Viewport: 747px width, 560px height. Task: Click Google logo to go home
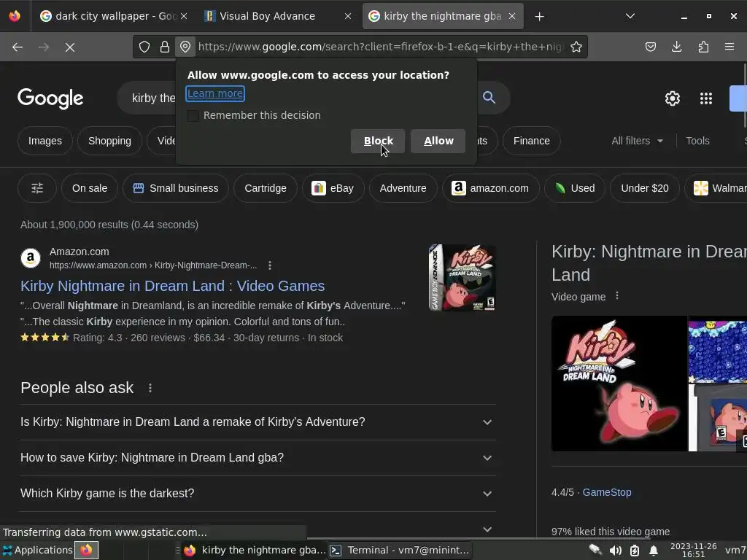point(50,98)
